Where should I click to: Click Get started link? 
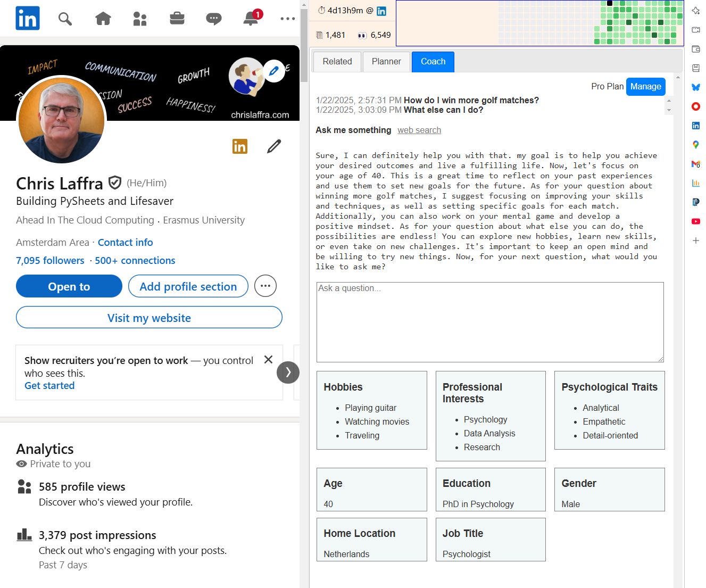pyautogui.click(x=49, y=386)
